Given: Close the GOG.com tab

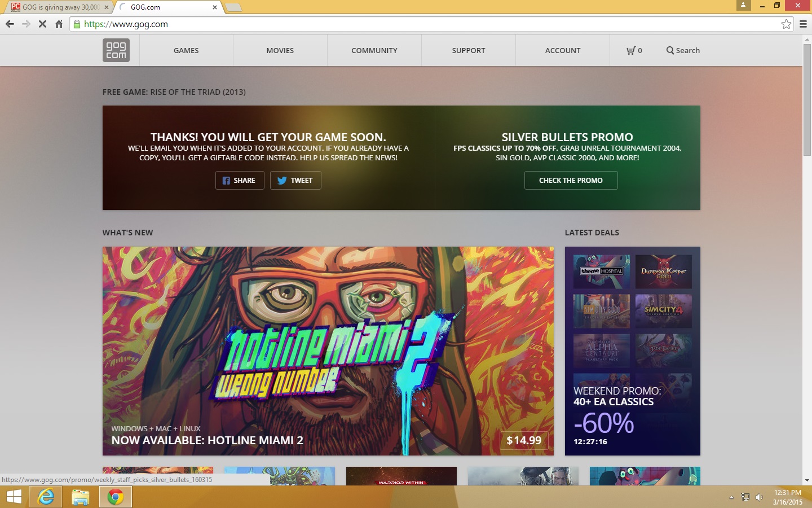Looking at the screenshot, I should pos(215,7).
